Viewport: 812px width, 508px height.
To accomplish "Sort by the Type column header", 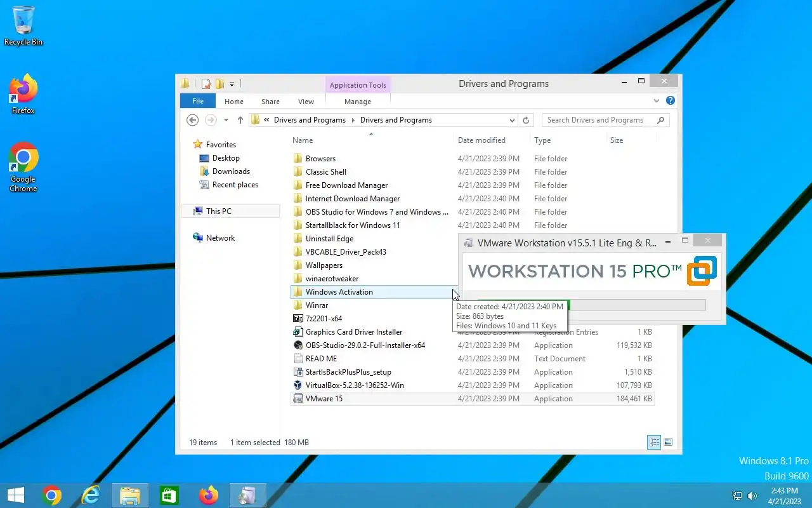I will (x=568, y=140).
